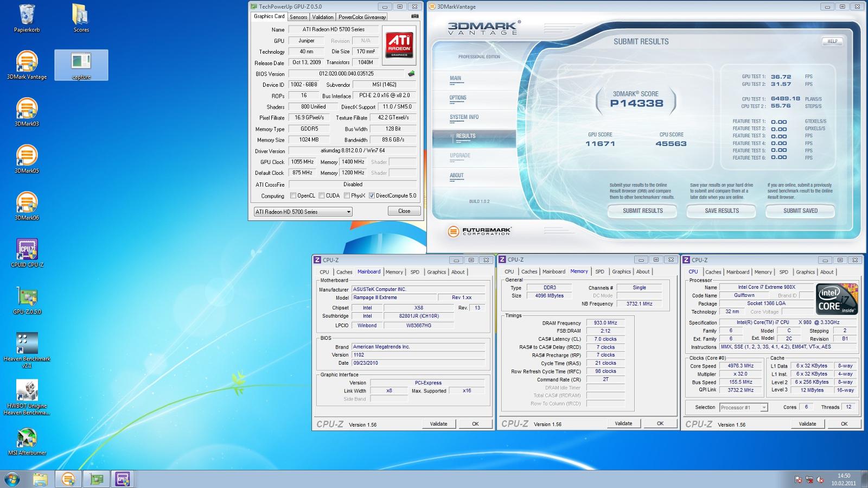
Task: Click the Show desktop strip beside the clock
Action: tap(864, 479)
